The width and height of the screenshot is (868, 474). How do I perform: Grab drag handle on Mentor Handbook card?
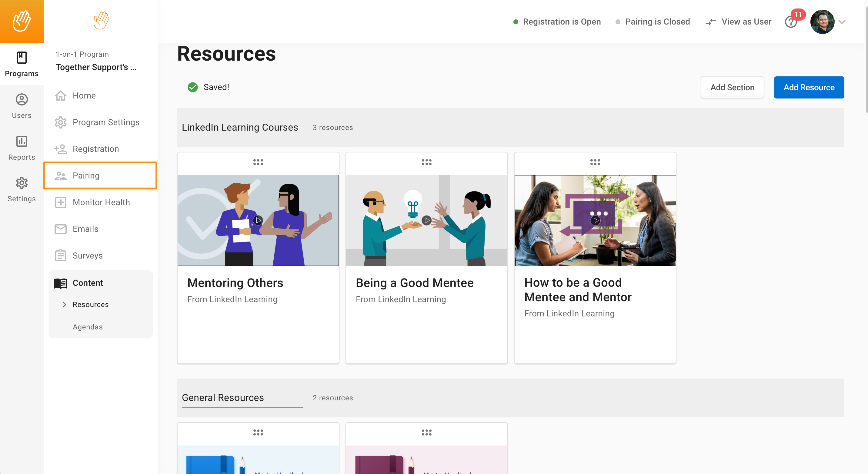(427, 432)
